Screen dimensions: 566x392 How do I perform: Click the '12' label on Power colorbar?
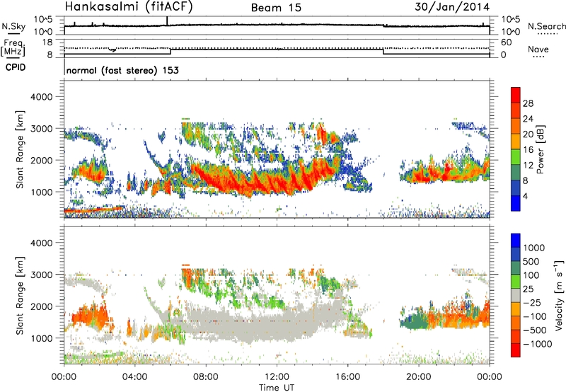528,166
